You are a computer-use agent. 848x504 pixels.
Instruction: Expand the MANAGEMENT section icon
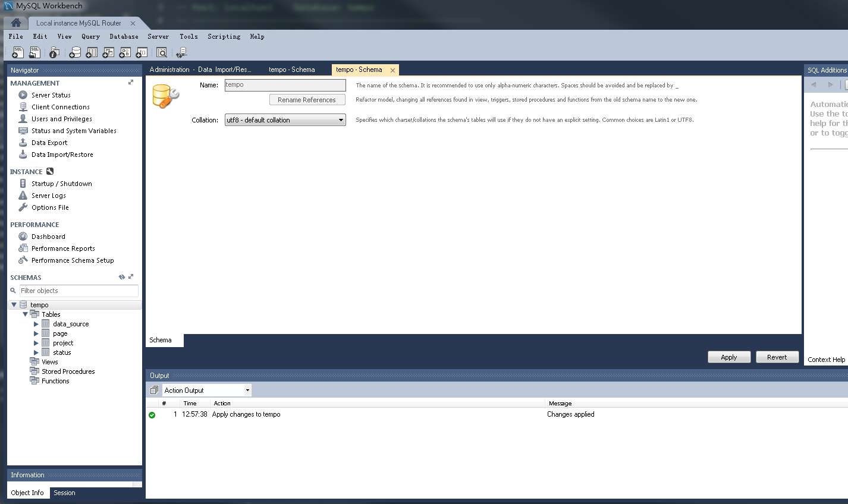pyautogui.click(x=131, y=83)
